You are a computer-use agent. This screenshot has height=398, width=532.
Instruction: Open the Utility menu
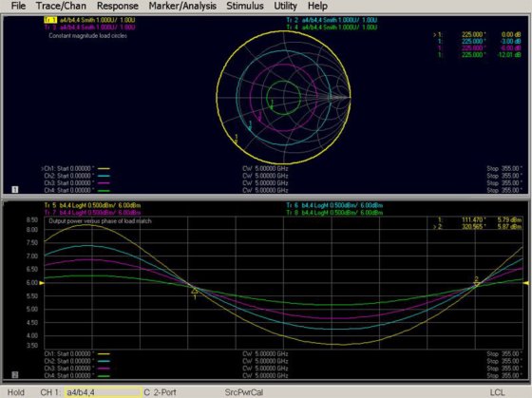285,6
